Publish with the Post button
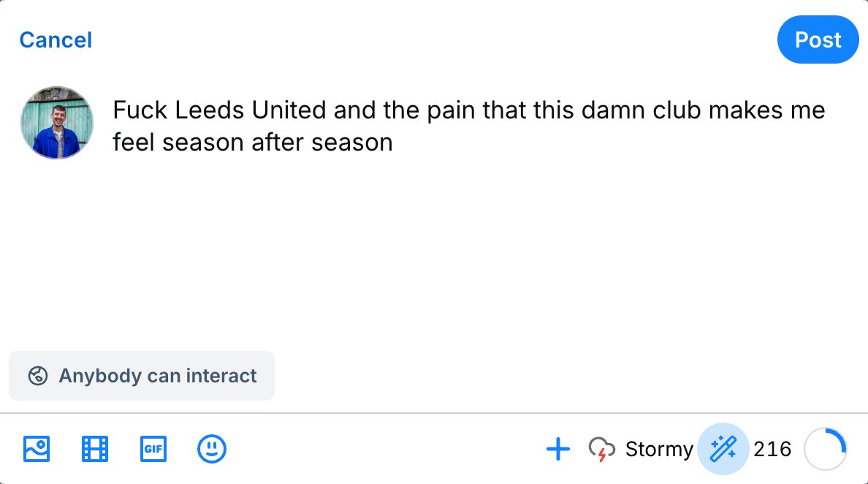The height and width of the screenshot is (484, 868). click(x=818, y=39)
